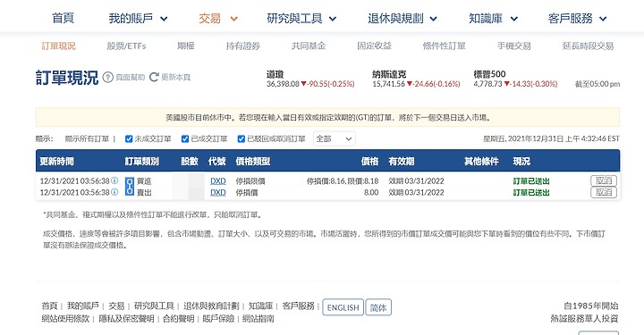Image resolution: width=644 pixels, height=335 pixels.
Task: Click the 8.00 price in 賣出 row
Action: tap(371, 192)
